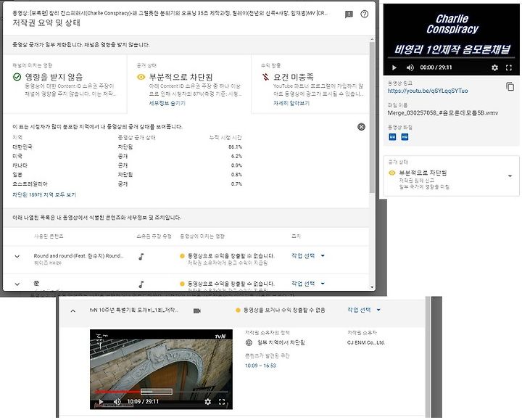Viewport: 522px width, 420px height.
Task: Open settings gear in Charlie Conspiracy player
Action: [x=494, y=67]
